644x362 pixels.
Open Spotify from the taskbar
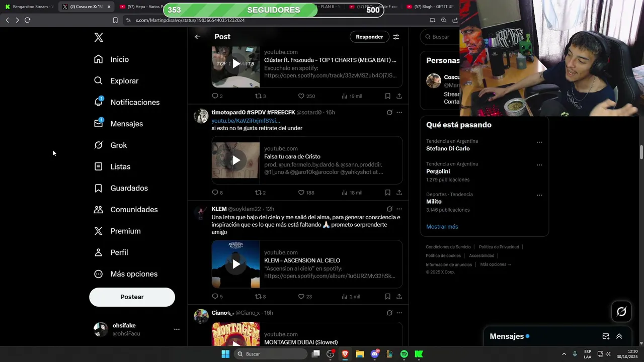coord(404,354)
